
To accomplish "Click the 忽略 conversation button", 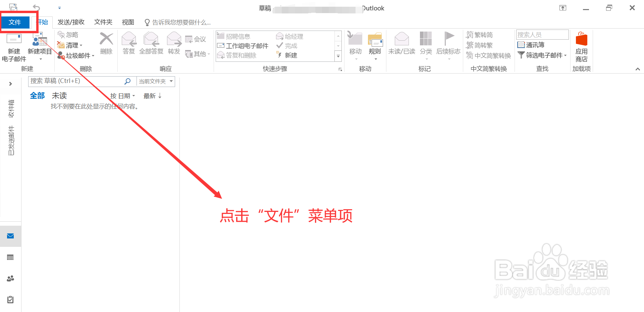I will pyautogui.click(x=68, y=35).
